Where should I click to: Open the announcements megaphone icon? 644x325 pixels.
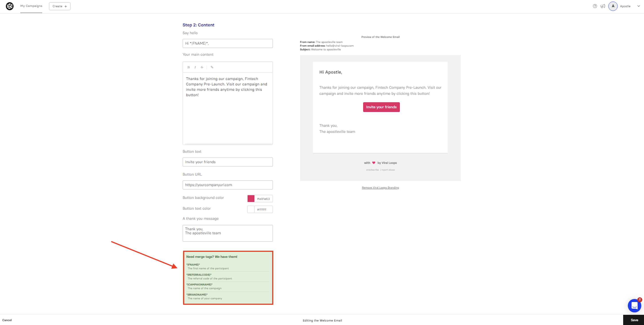(x=603, y=6)
